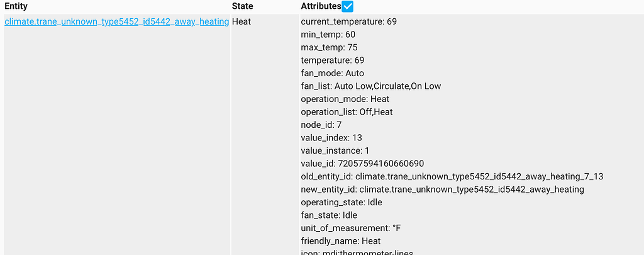Click the State column header
644x255 pixels.
[x=243, y=6]
